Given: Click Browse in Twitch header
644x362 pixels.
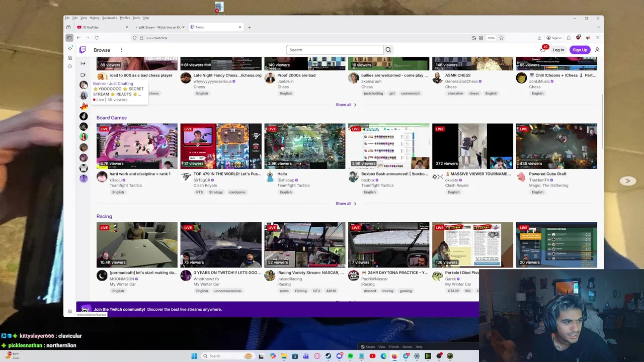Looking at the screenshot, I should [x=102, y=50].
